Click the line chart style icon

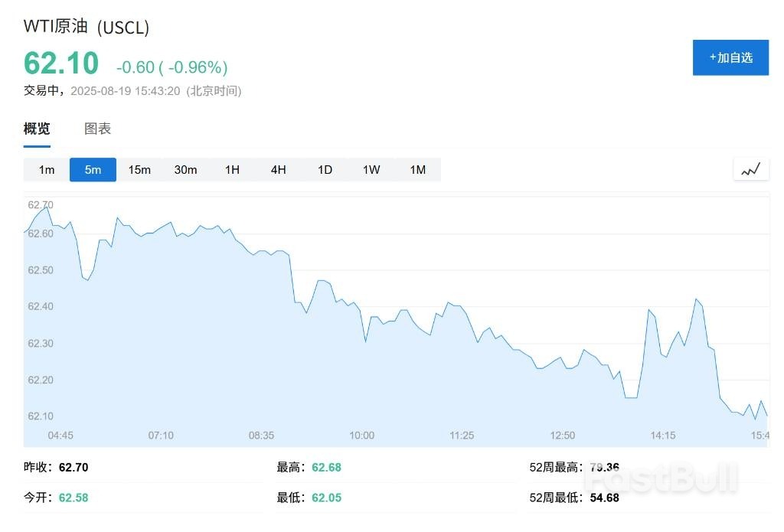[750, 169]
